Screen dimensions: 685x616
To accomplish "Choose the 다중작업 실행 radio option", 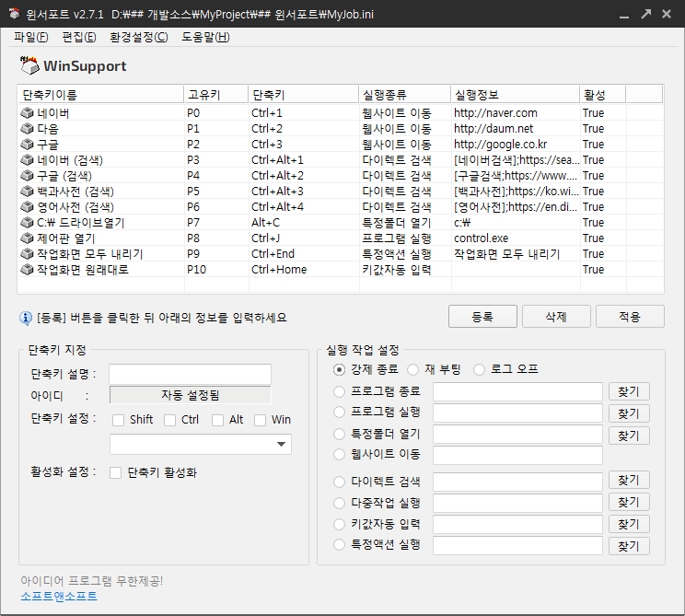I will coord(339,503).
